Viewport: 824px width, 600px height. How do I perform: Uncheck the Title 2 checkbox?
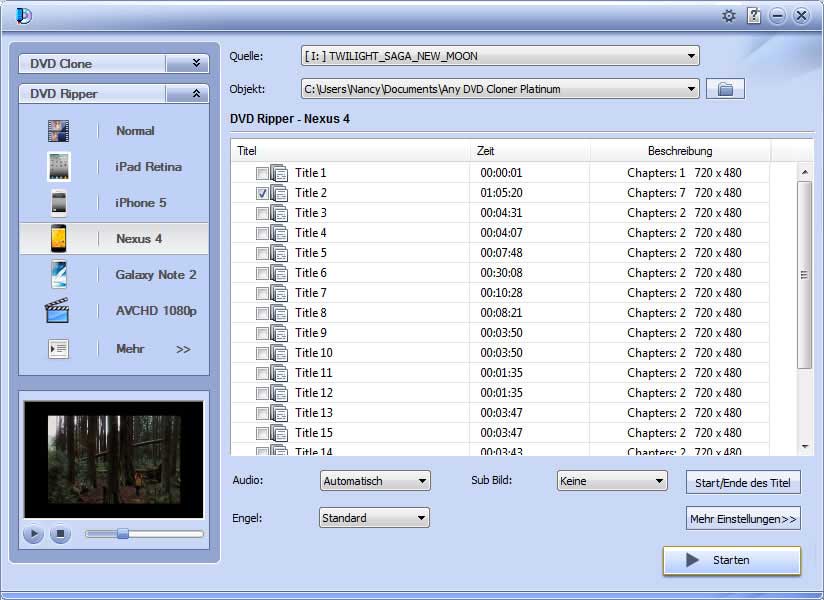pyautogui.click(x=262, y=193)
